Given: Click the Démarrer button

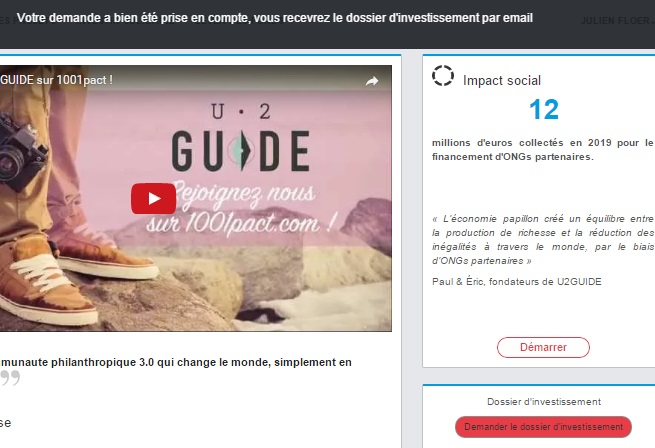Looking at the screenshot, I should pos(543,347).
